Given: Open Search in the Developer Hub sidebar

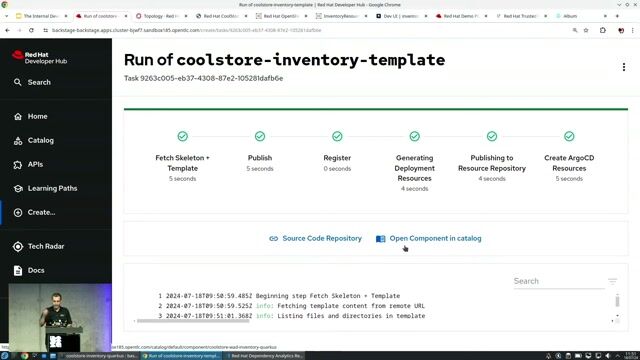Looking at the screenshot, I should click(33, 82).
